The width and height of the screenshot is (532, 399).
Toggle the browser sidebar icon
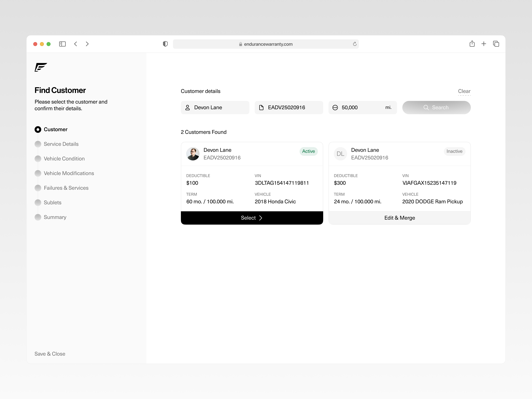coord(62,44)
